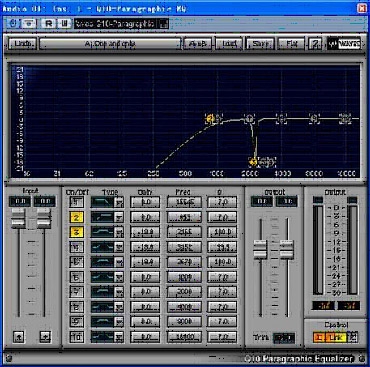Click the right output fader handle
This screenshot has width=370, height=367.
click(x=287, y=249)
